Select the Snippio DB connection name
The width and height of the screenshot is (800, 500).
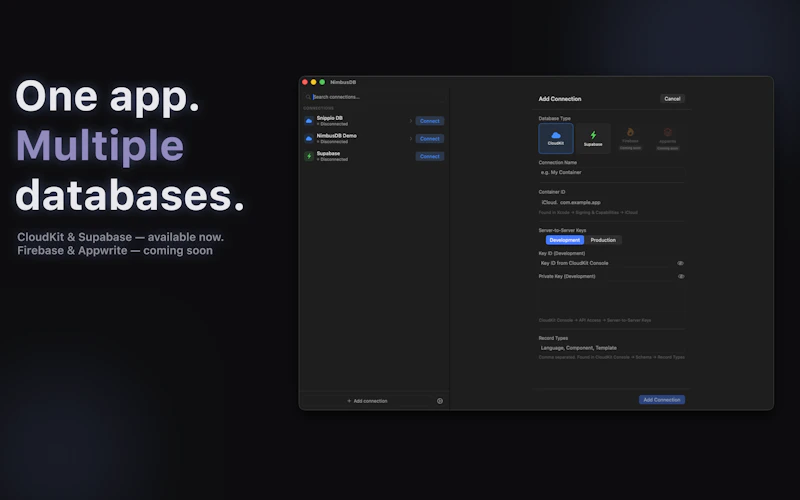330,118
